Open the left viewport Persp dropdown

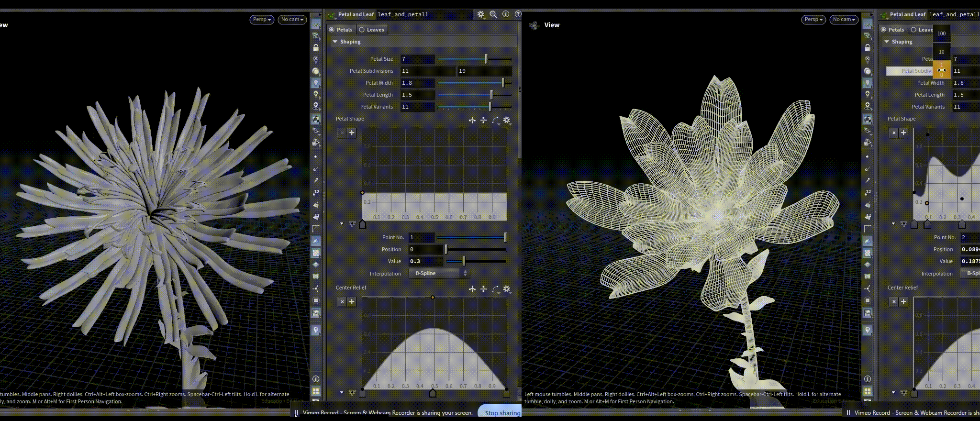[x=262, y=20]
